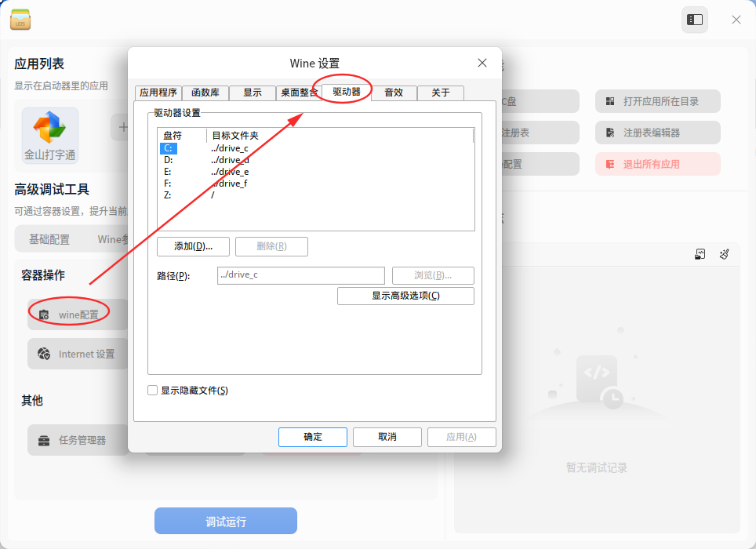Viewport: 756px width, 549px height.
Task: Open the 任务管理器 toolbox icon
Action: pyautogui.click(x=44, y=440)
